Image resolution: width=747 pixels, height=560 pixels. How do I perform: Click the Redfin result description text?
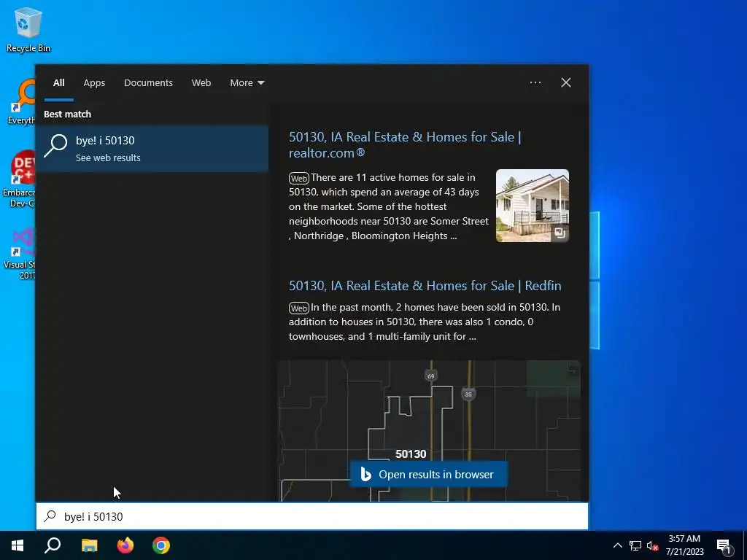pos(425,322)
